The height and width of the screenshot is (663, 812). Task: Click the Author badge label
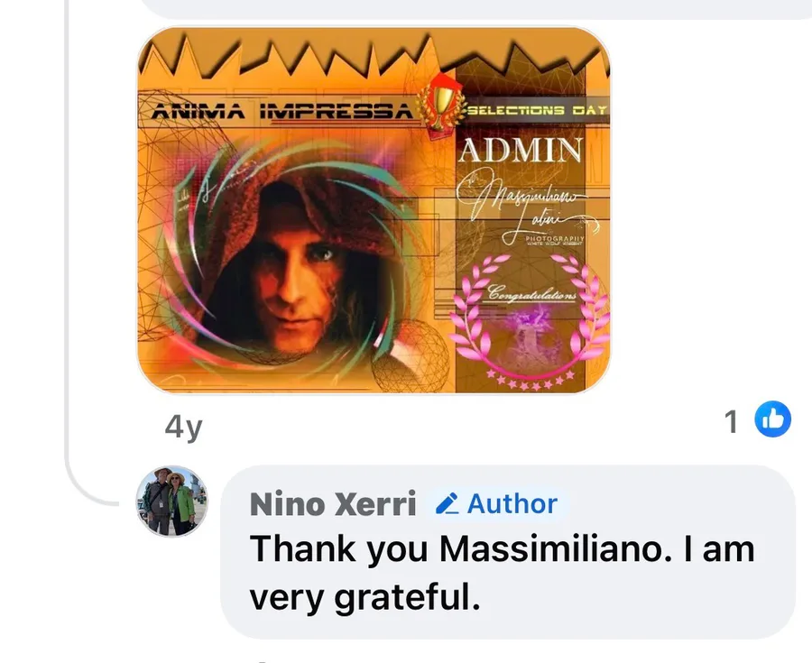pyautogui.click(x=512, y=503)
